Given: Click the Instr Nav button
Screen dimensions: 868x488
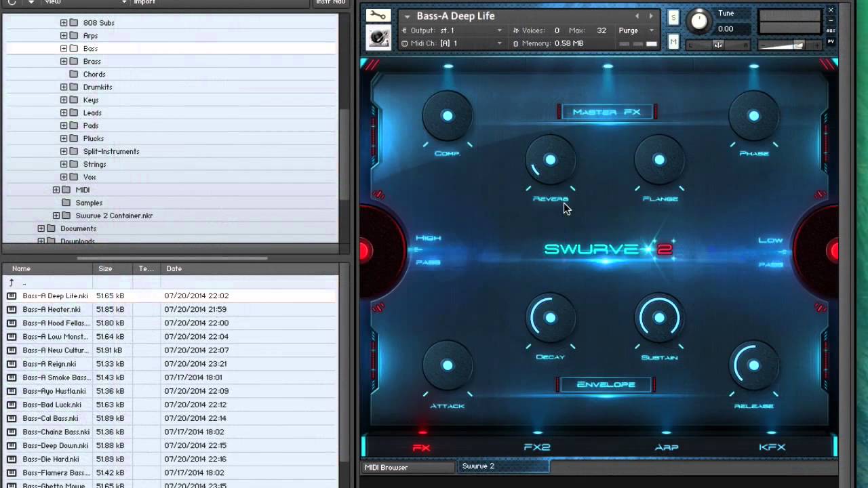Looking at the screenshot, I should click(331, 2).
